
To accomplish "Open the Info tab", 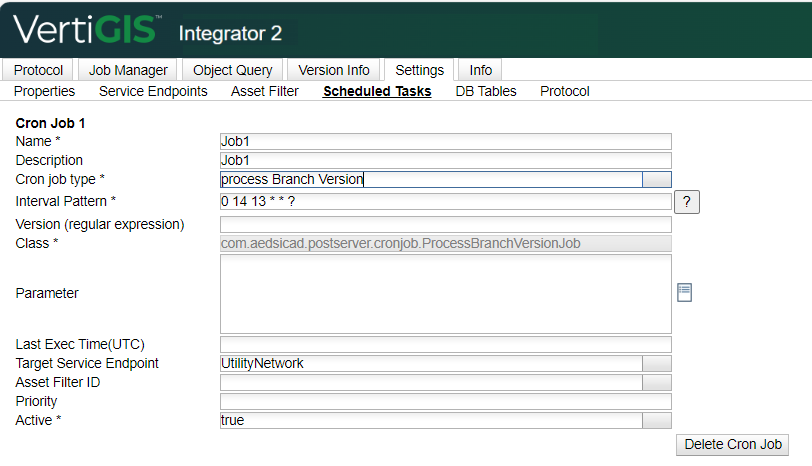I will click(x=481, y=70).
